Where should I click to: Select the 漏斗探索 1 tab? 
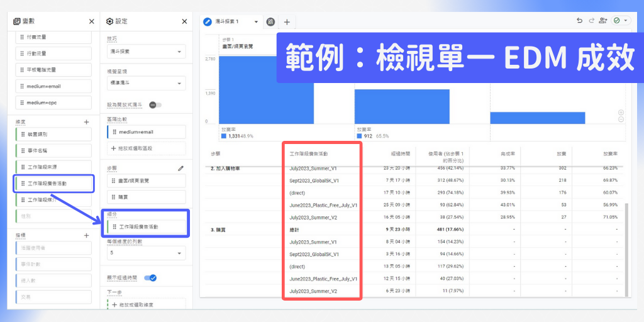[x=232, y=22]
